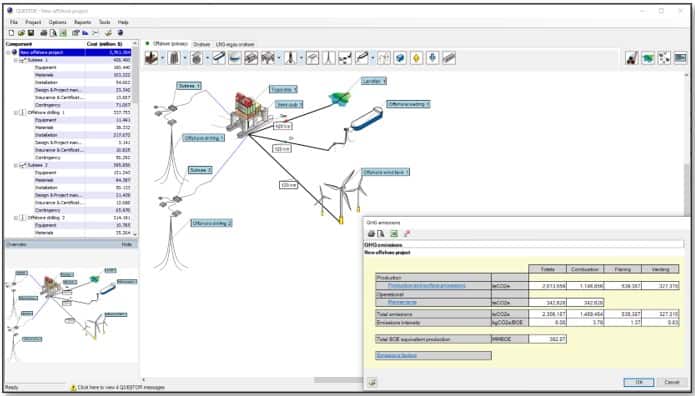This screenshot has width=695, height=396.
Task: Click the Offshore wind farm 1 label
Action: coord(386,172)
